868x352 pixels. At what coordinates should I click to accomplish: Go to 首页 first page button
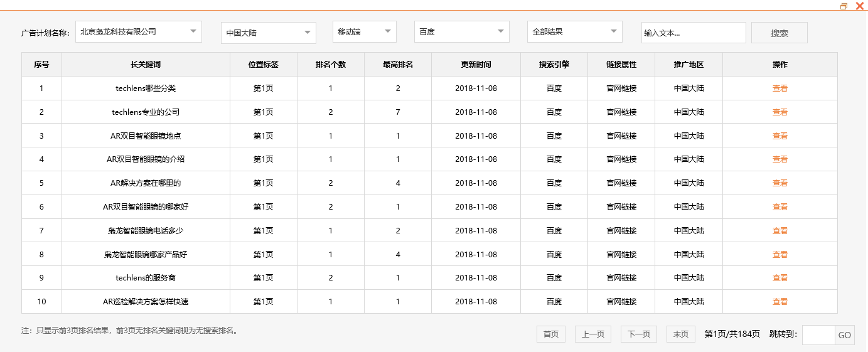[551, 334]
